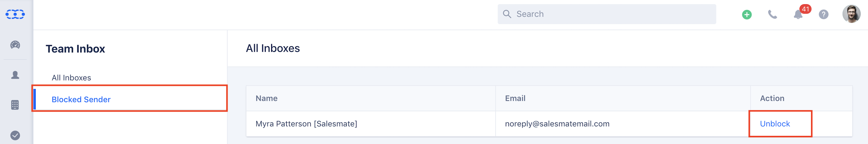Open Activities via the checkmark circle icon
The width and height of the screenshot is (868, 144).
pyautogui.click(x=15, y=135)
